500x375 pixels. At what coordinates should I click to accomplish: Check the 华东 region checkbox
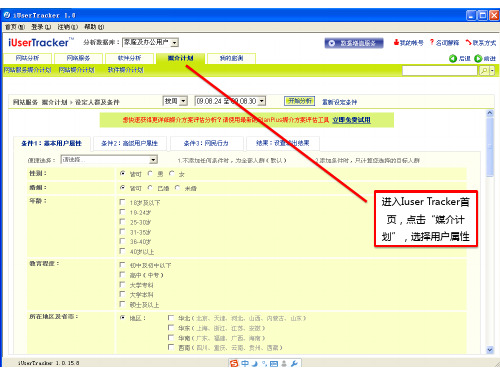[x=171, y=328]
